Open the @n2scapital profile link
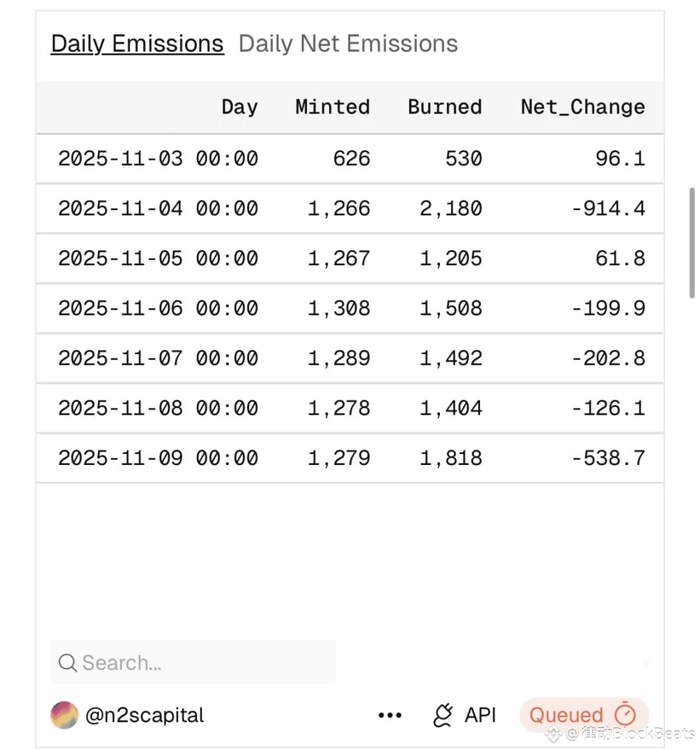The height and width of the screenshot is (750, 700). tap(145, 715)
